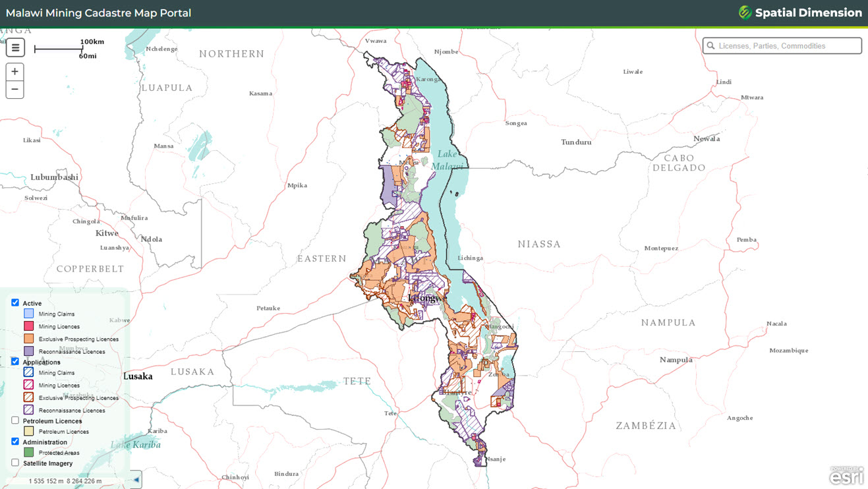Screen dimensions: 868x489
Task: Click the LUAPULA province label
Action: coord(167,88)
